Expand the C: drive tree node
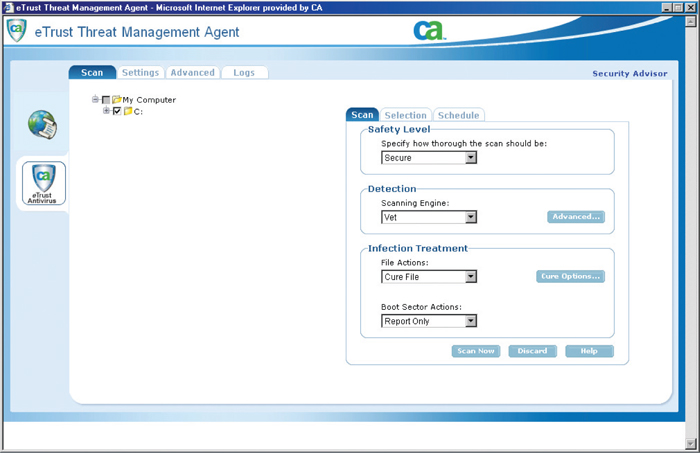 click(x=106, y=111)
